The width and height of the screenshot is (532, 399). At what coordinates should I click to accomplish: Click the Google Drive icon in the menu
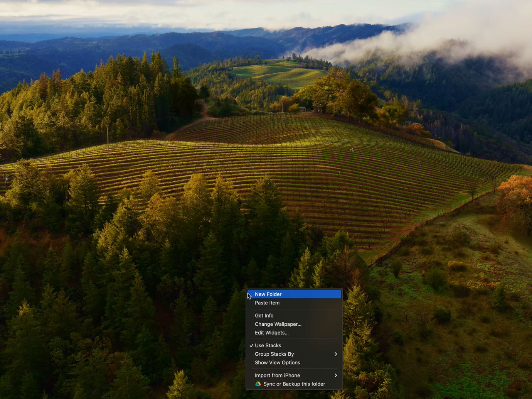pos(258,384)
